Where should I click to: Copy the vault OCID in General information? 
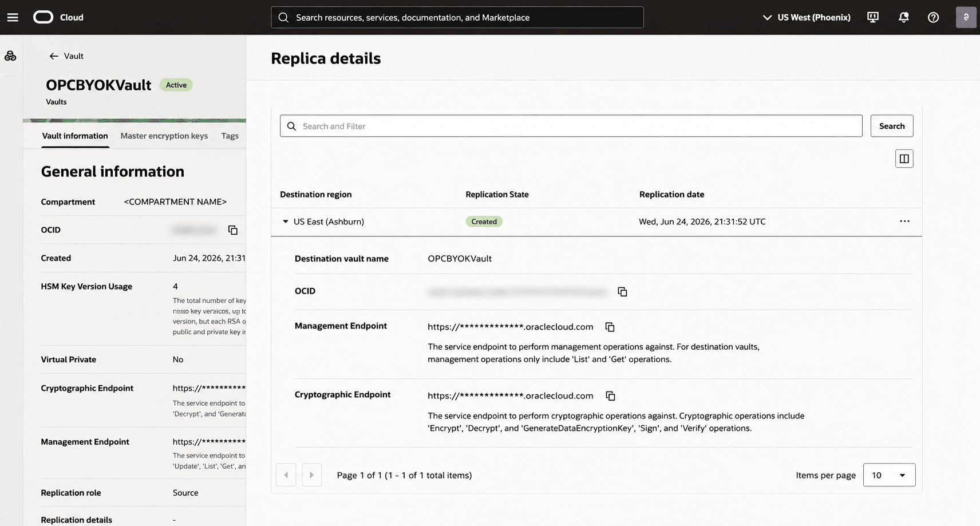233,230
